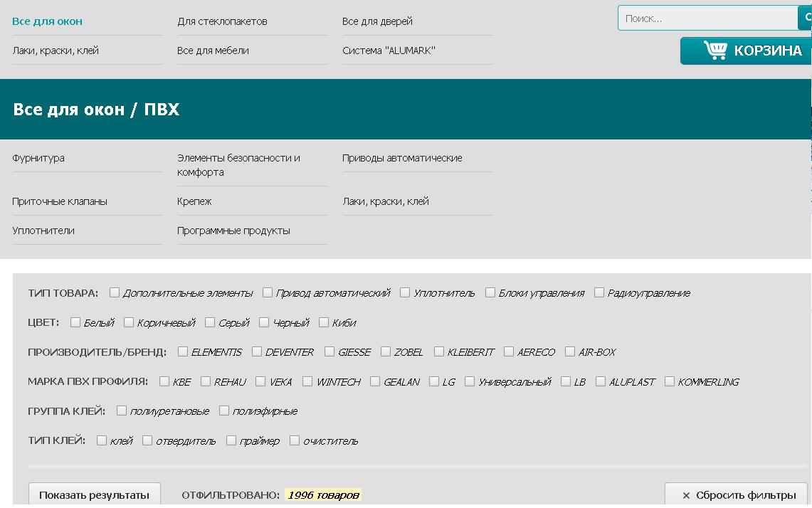812x508 pixels.
Task: Click the Поиск search input field
Action: click(x=707, y=18)
